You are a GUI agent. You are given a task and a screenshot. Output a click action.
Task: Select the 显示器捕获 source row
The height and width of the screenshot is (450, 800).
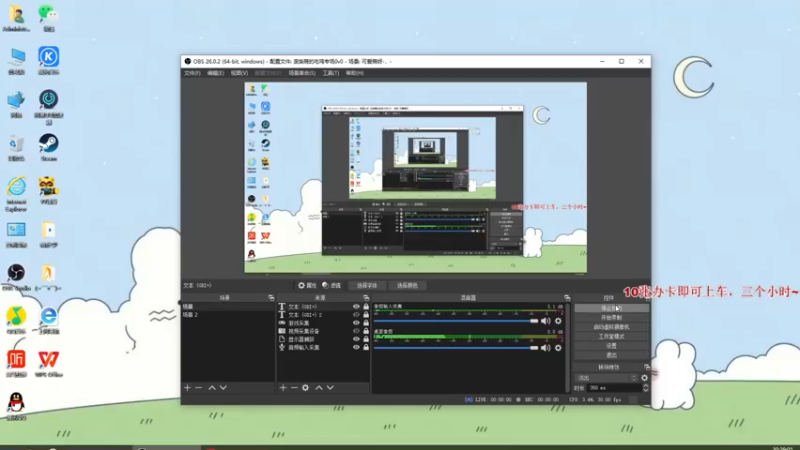tap(323, 339)
